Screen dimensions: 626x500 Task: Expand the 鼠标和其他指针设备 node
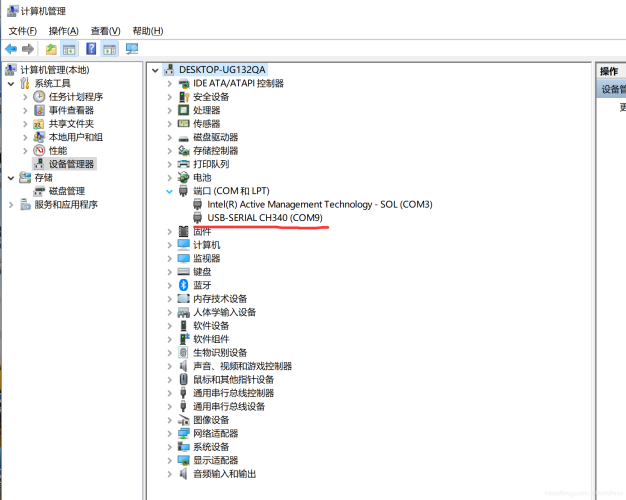coord(169,379)
